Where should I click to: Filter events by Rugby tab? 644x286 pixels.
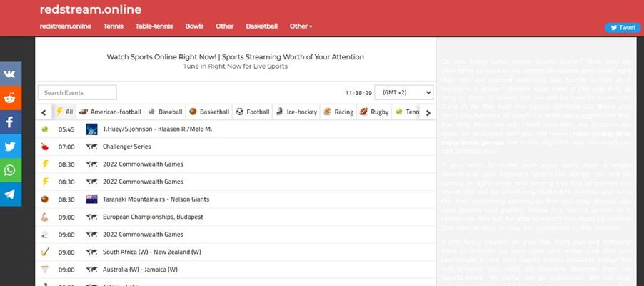point(373,112)
